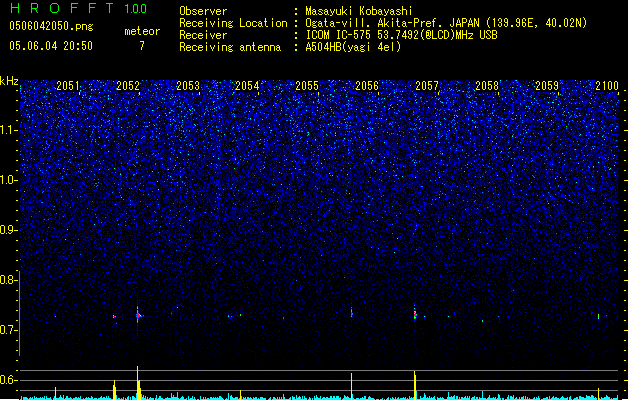The image size is (629, 400).
Task: Click the 2054 time axis marker
Action: [247, 86]
